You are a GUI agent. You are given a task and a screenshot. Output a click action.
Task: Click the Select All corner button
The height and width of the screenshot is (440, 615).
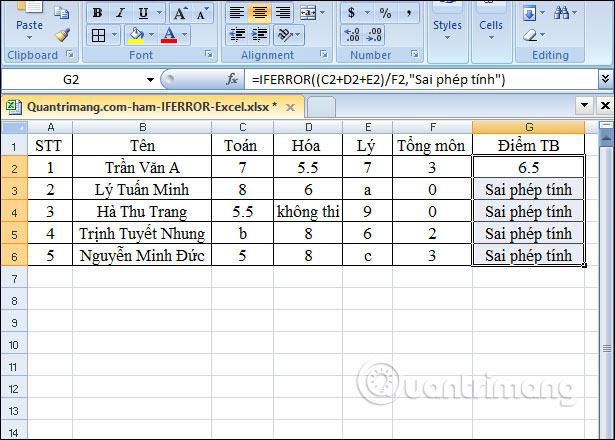click(14, 127)
